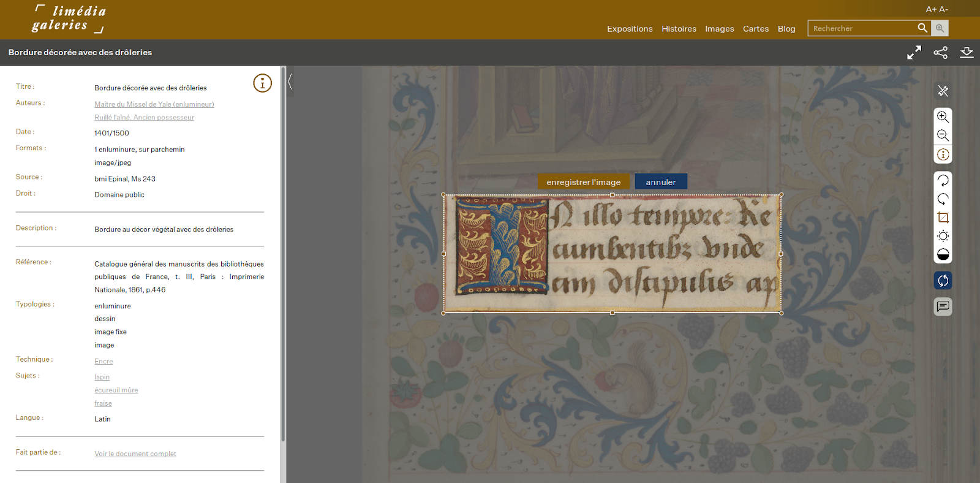Grab the crop selection bottom-right corner handle
The height and width of the screenshot is (483, 980).
781,313
